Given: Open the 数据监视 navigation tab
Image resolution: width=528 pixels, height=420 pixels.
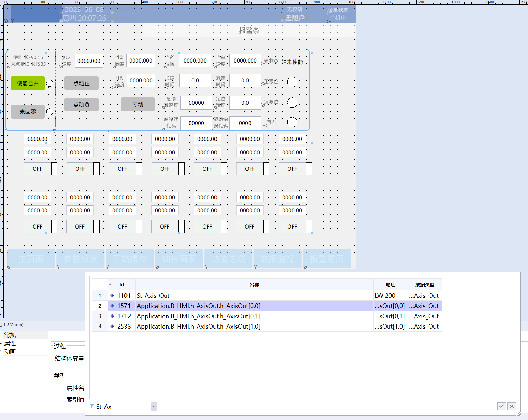Looking at the screenshot, I should tap(277, 259).
